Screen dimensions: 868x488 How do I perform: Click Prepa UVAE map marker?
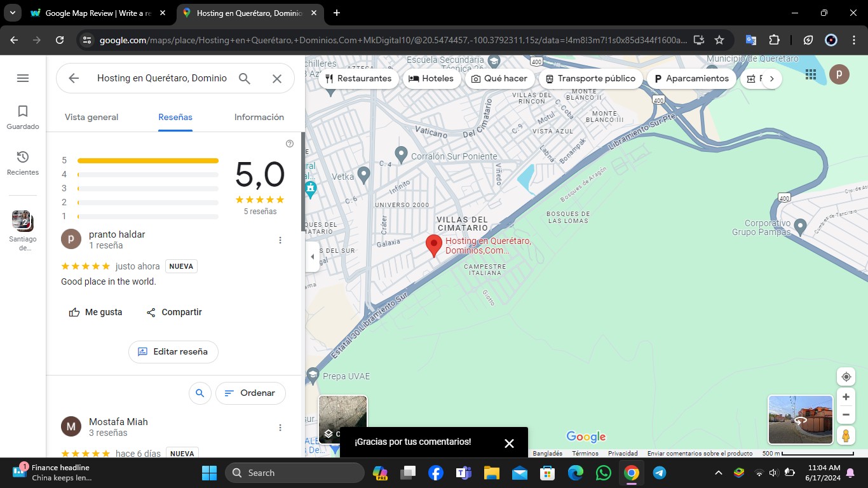pyautogui.click(x=312, y=376)
